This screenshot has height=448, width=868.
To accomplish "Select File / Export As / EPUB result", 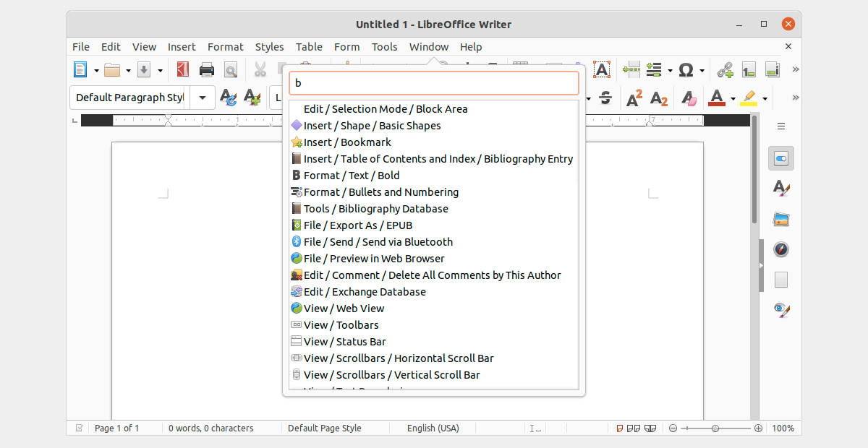I will coord(357,225).
